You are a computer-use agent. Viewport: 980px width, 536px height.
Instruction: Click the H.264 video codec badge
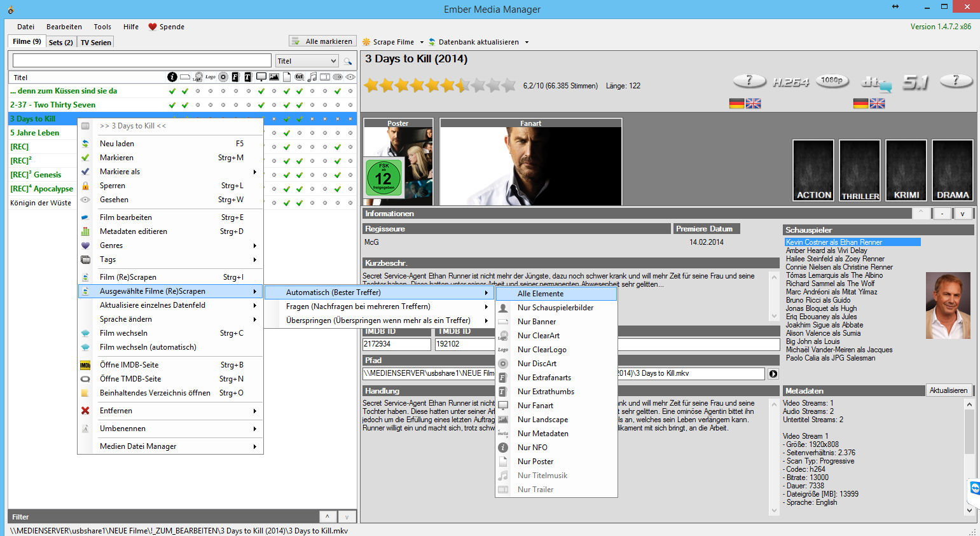(790, 82)
